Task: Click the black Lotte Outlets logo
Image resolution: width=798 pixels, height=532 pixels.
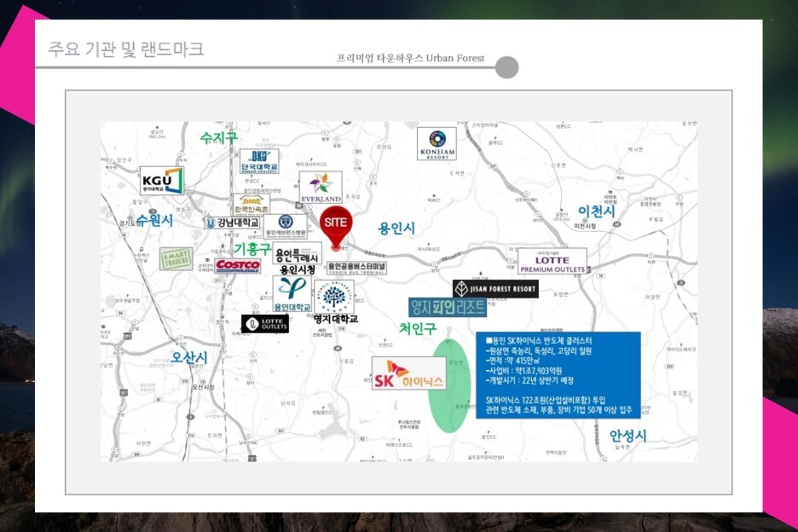Action: coord(264,323)
